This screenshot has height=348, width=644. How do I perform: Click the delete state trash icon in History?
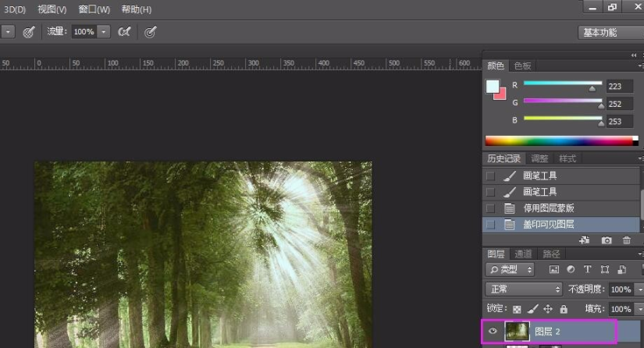point(627,240)
